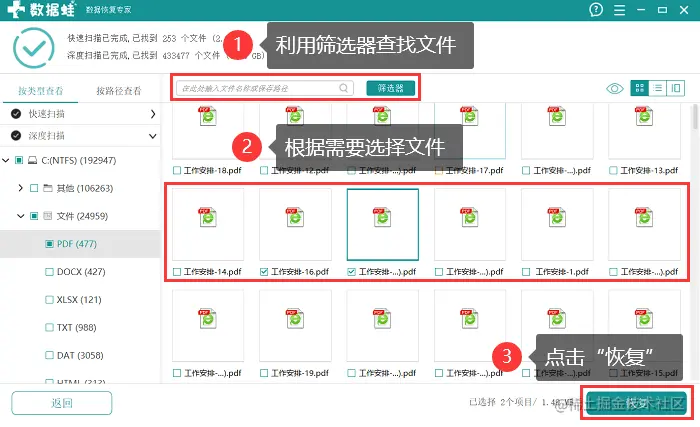Uncheck checkbox for 工作安排-16.pdf
The height and width of the screenshot is (427, 700).
264,272
